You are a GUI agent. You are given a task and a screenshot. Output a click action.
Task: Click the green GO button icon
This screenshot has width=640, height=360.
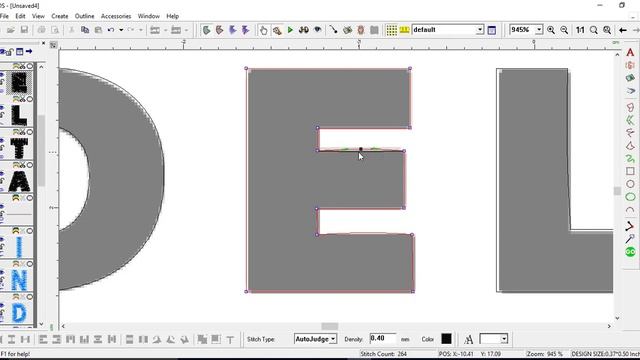[630, 252]
